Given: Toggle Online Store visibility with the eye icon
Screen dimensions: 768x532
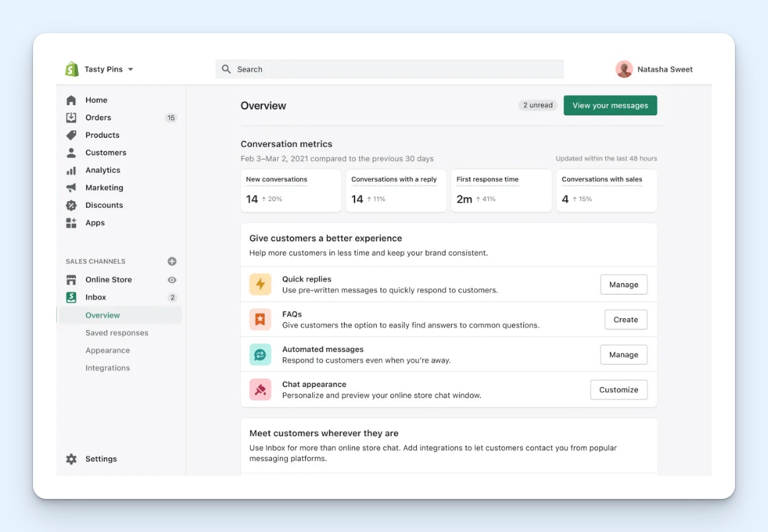Looking at the screenshot, I should tap(171, 279).
